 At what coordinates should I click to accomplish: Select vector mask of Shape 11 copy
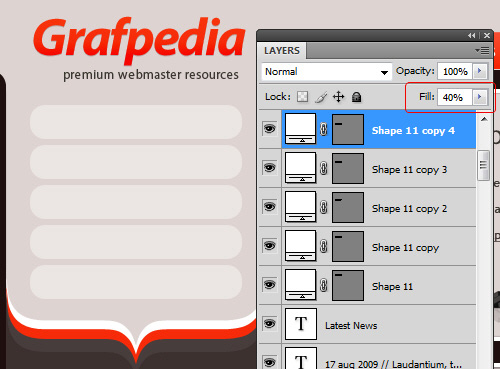348,246
